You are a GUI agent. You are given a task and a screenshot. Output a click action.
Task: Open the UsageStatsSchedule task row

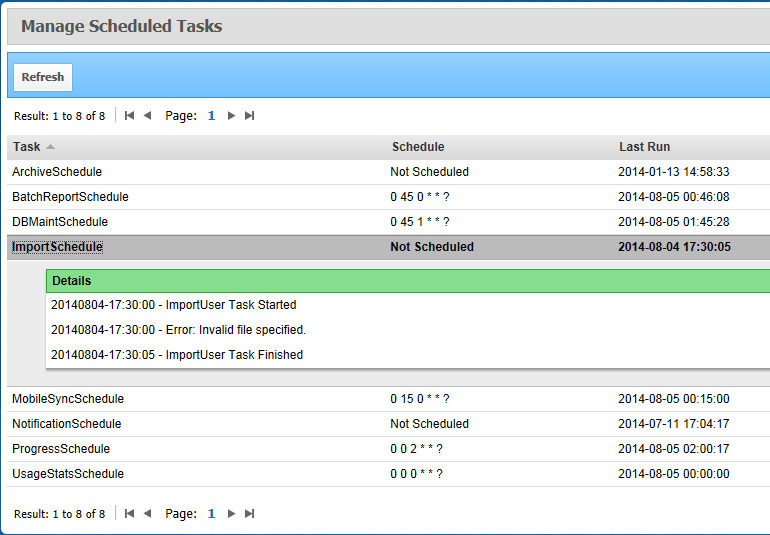point(68,474)
